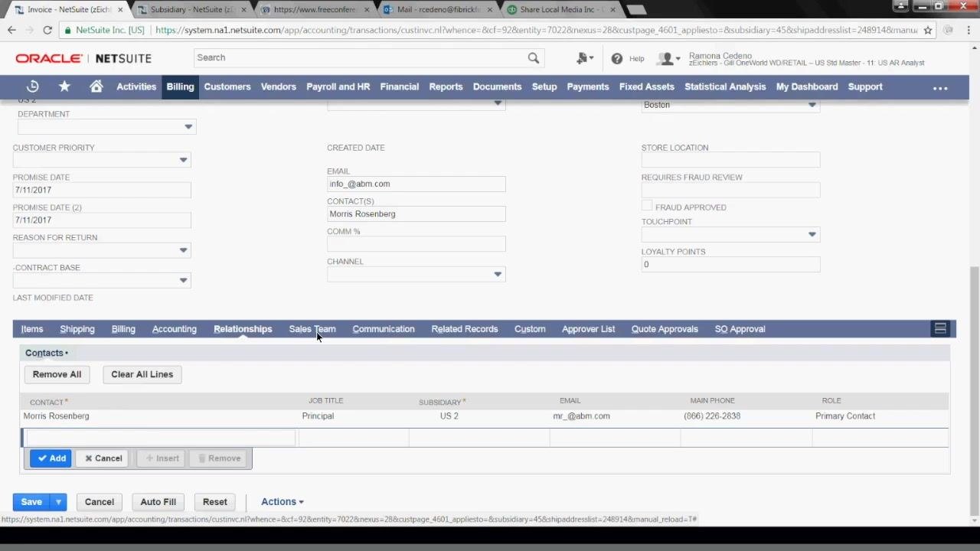This screenshot has height=551, width=980.
Task: Close the Subsidiary - NetSuite browser tab
Action: 244,10
